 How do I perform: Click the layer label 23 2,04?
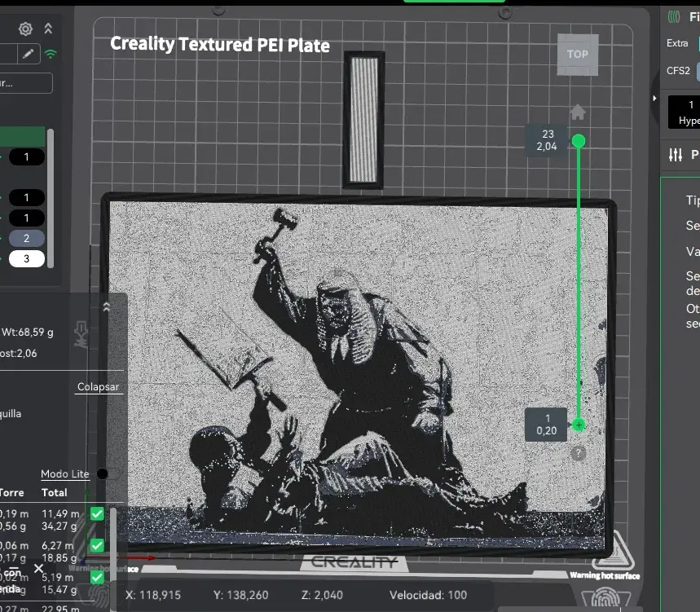[547, 140]
